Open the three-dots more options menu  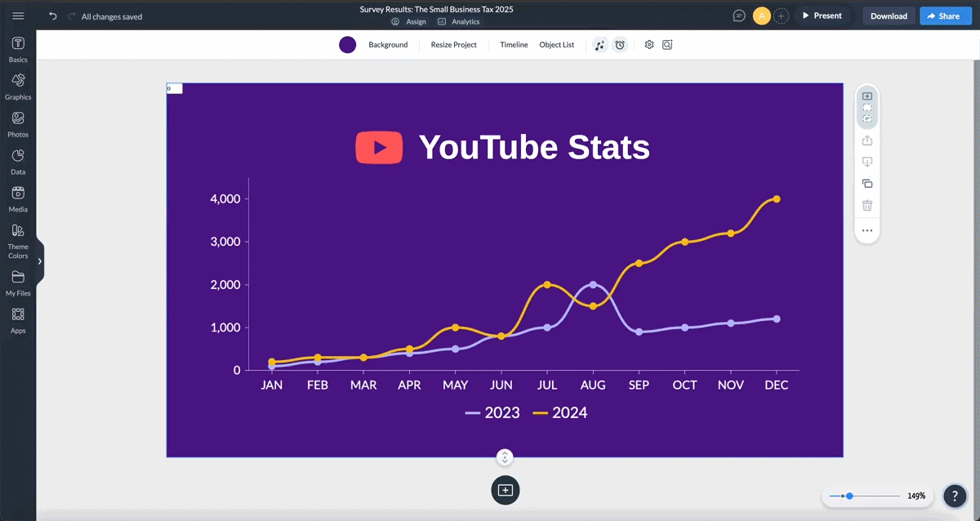tap(867, 231)
